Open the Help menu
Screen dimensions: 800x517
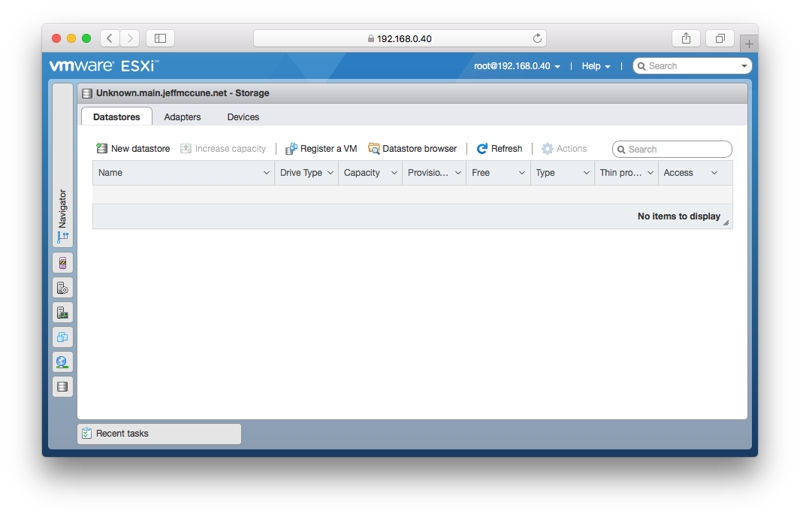pyautogui.click(x=596, y=66)
